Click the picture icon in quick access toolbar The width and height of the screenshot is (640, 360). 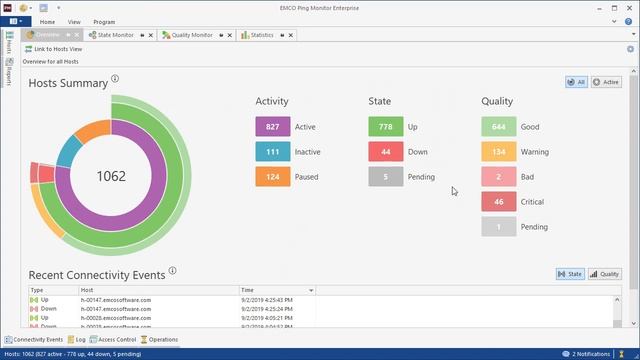tap(44, 8)
